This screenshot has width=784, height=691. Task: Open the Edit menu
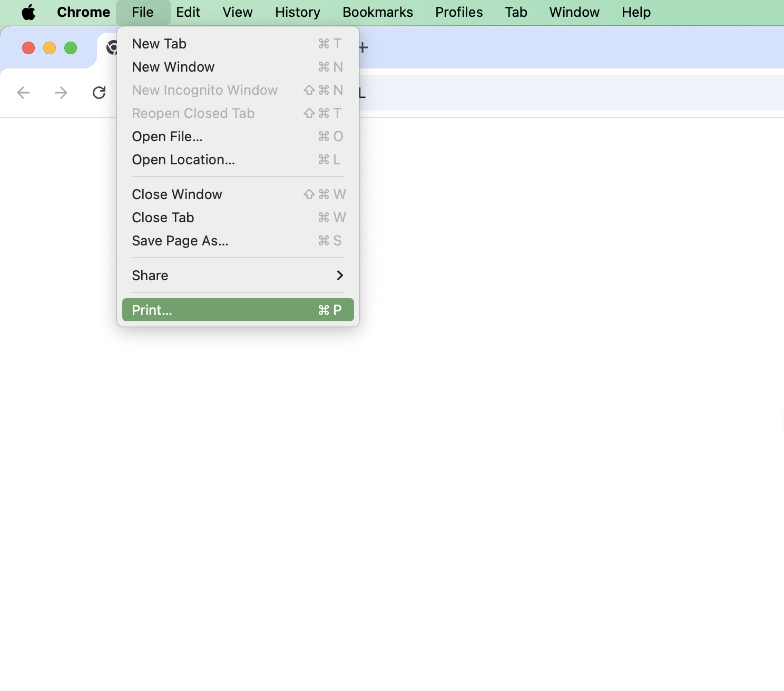188,12
